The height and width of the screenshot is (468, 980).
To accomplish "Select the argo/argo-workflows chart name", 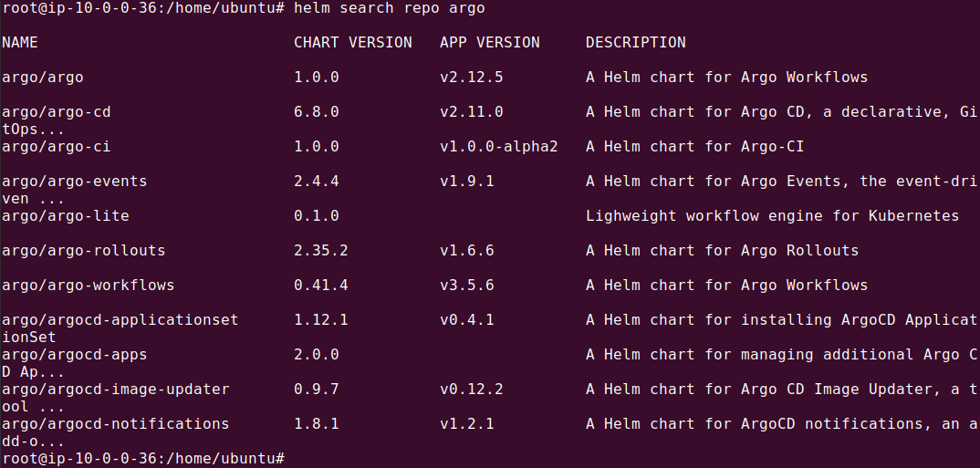I will (x=88, y=286).
